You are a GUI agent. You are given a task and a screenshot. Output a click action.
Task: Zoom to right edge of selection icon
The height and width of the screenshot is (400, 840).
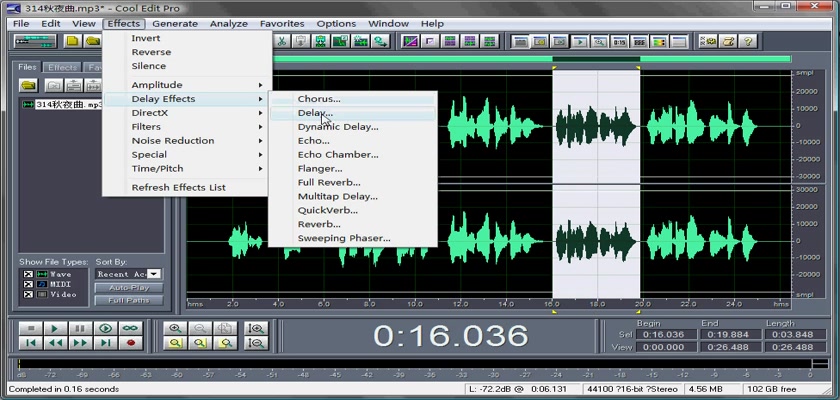[225, 343]
